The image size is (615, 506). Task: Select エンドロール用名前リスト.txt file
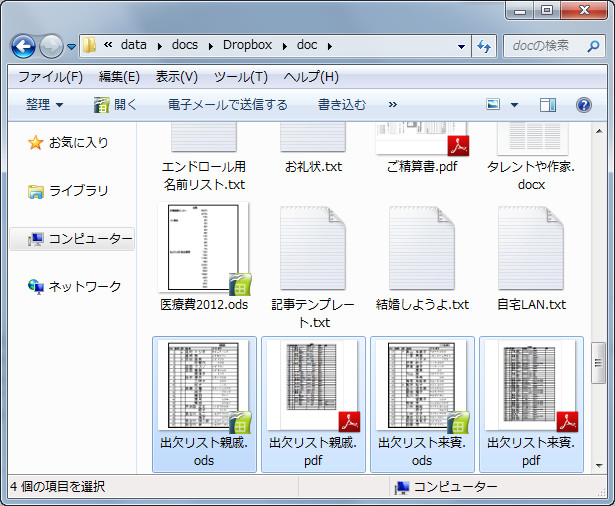[204, 157]
